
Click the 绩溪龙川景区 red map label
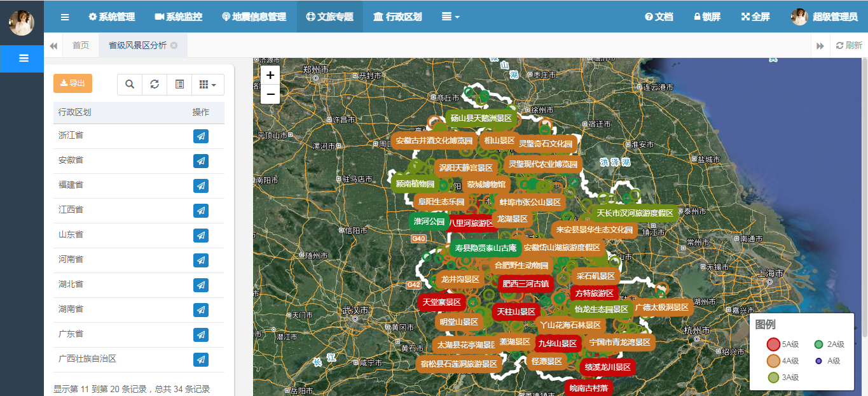(x=608, y=367)
